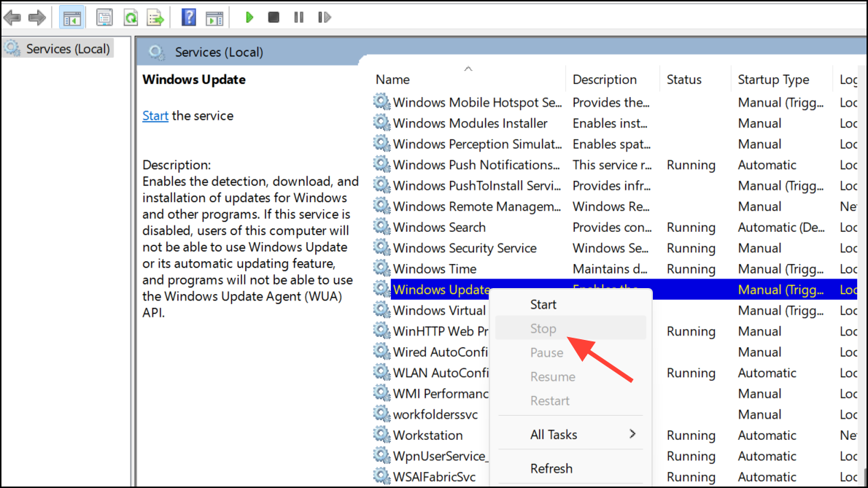Click the gear icon of WSAIFabricSvc
Viewport: 868px width, 488px height.
click(381, 476)
